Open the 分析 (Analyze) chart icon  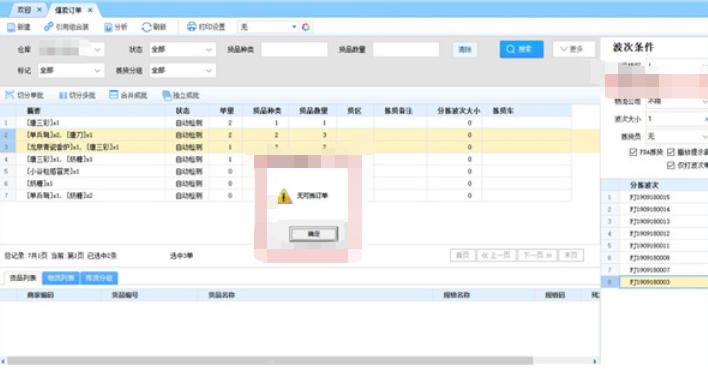108,28
